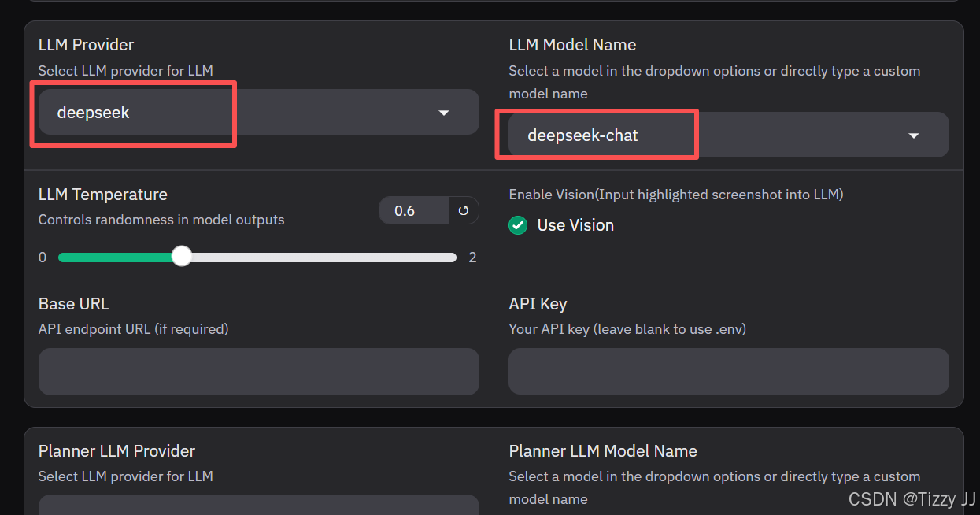Click 'API endpoint URL (if required)' text
980x515 pixels.
pyautogui.click(x=134, y=329)
